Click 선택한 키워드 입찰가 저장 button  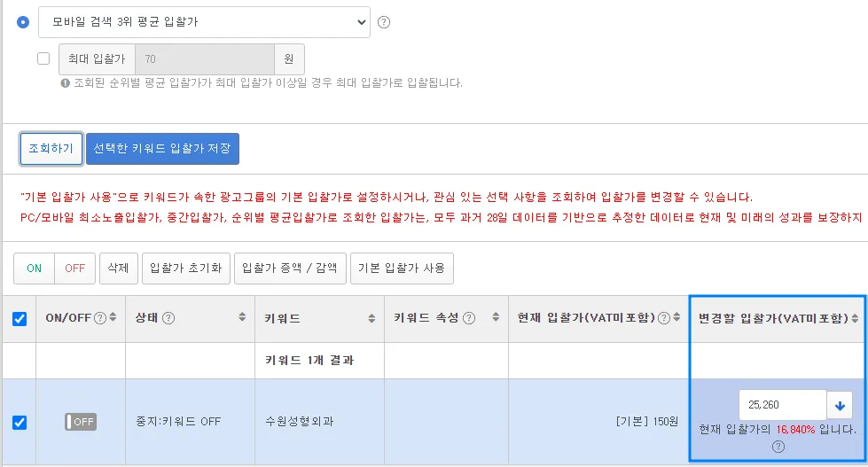pos(162,149)
